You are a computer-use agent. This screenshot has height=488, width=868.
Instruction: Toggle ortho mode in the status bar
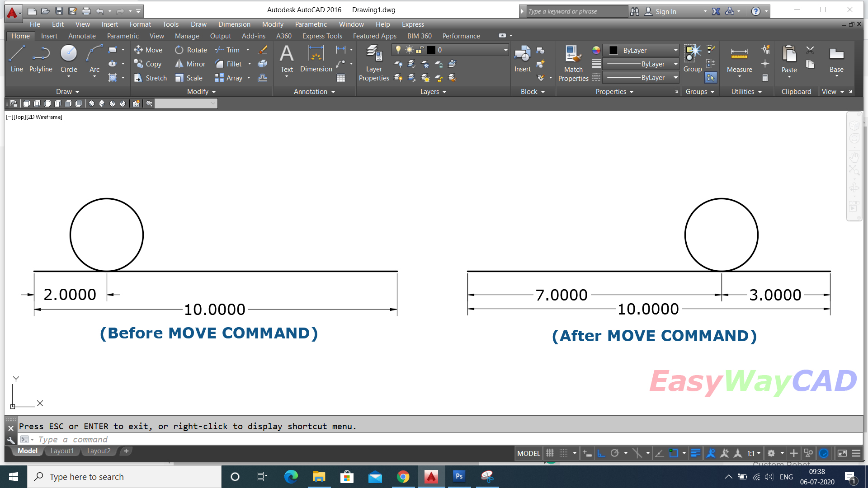coord(601,453)
